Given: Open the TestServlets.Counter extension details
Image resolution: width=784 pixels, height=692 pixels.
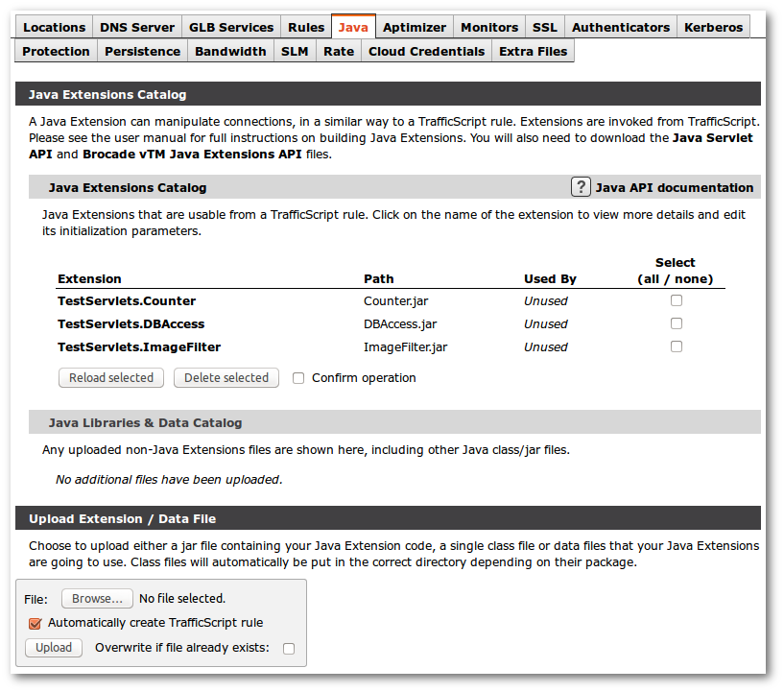Looking at the screenshot, I should pyautogui.click(x=127, y=301).
